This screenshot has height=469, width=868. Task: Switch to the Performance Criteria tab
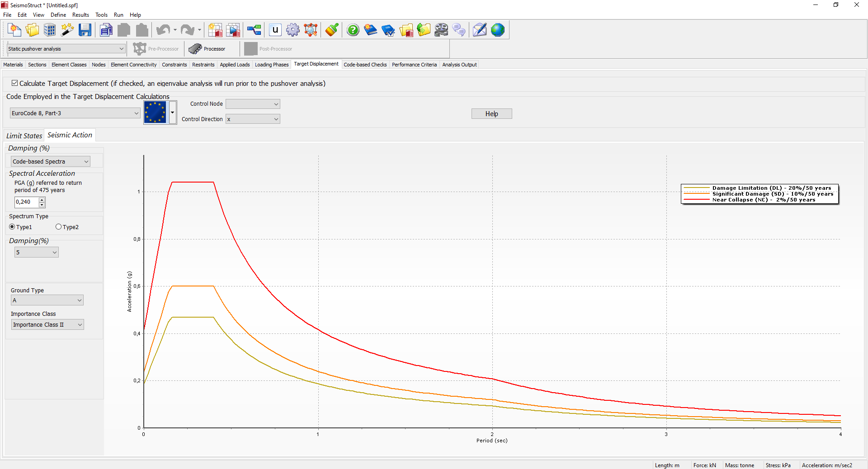[x=414, y=65]
